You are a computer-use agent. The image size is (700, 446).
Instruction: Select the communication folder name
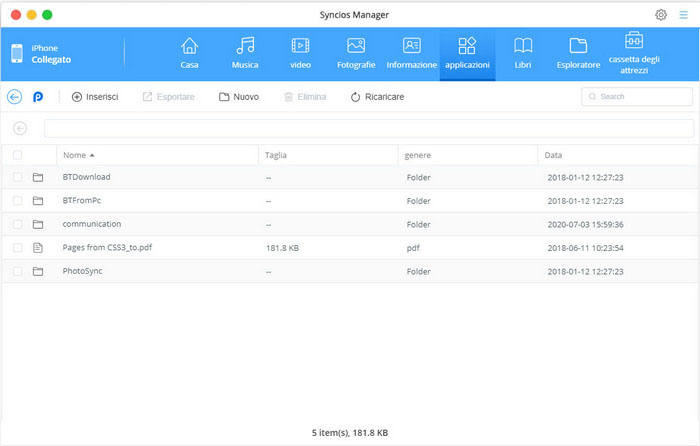(x=92, y=224)
